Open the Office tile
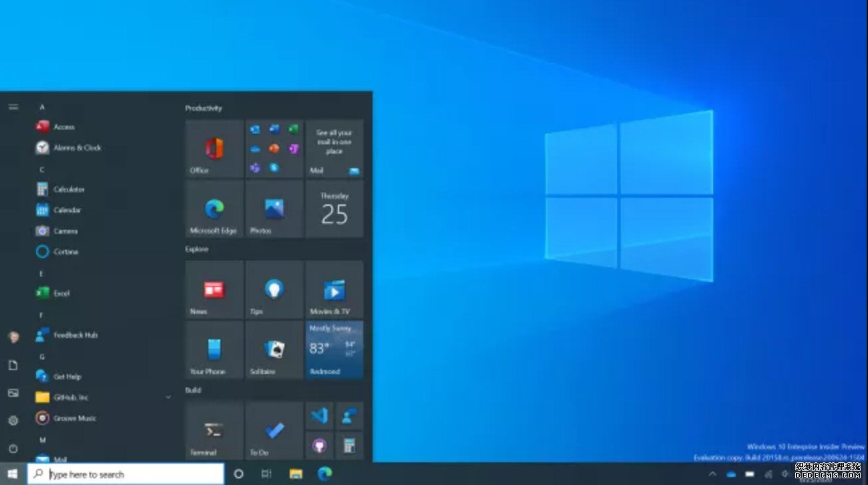This screenshot has height=485, width=868. click(x=214, y=149)
